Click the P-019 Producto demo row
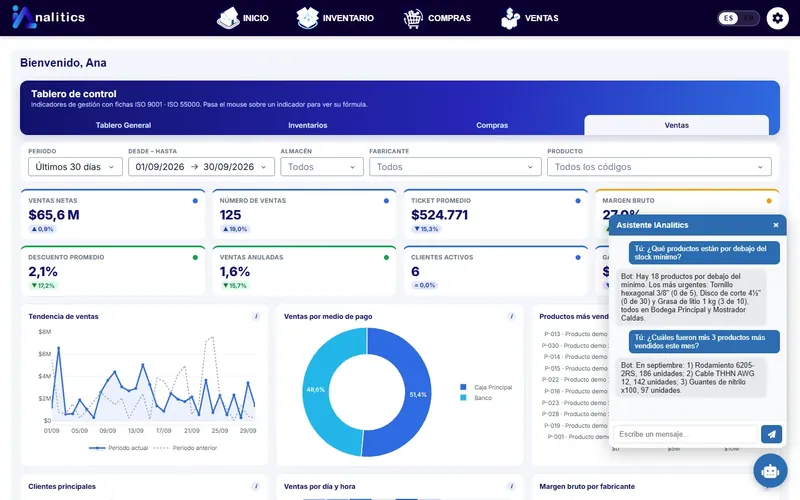The height and width of the screenshot is (500, 800). [576, 426]
